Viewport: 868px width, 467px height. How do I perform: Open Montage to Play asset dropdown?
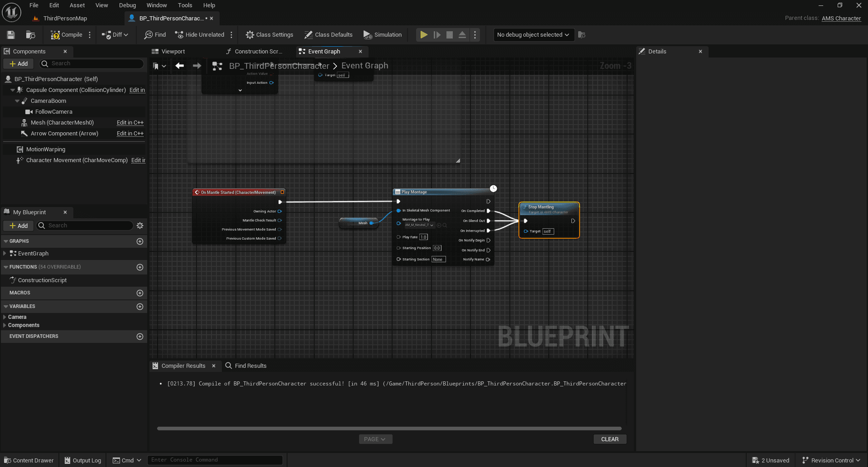pos(419,225)
